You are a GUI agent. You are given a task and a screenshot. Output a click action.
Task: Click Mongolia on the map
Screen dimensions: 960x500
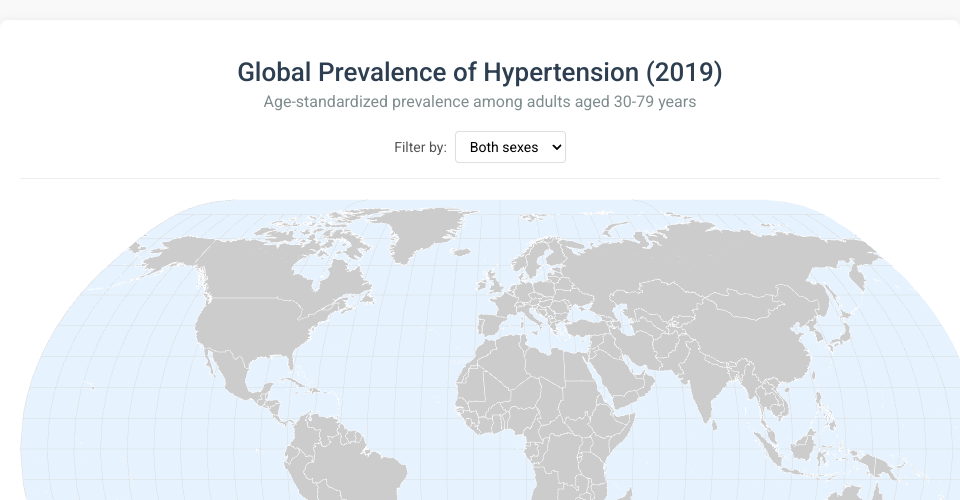coord(748,303)
